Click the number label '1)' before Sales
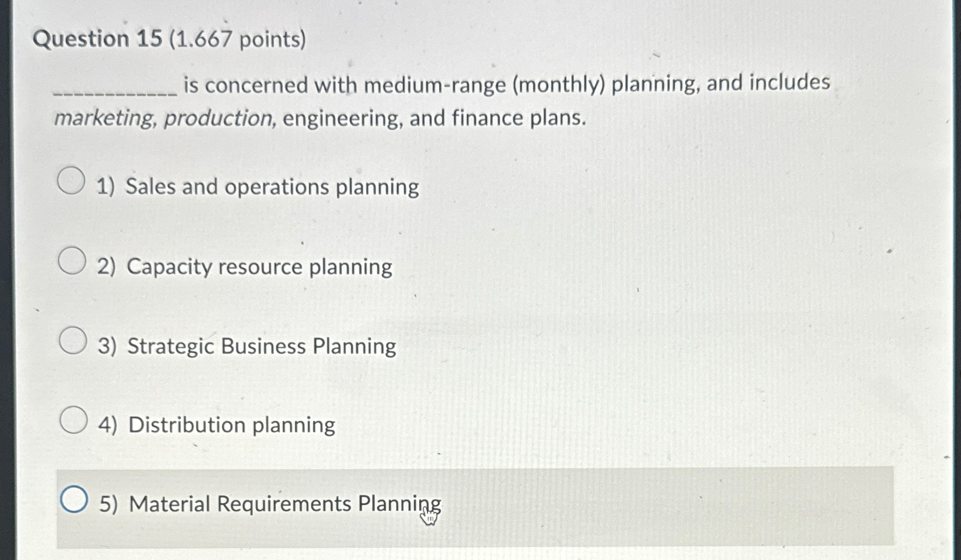 [107, 186]
